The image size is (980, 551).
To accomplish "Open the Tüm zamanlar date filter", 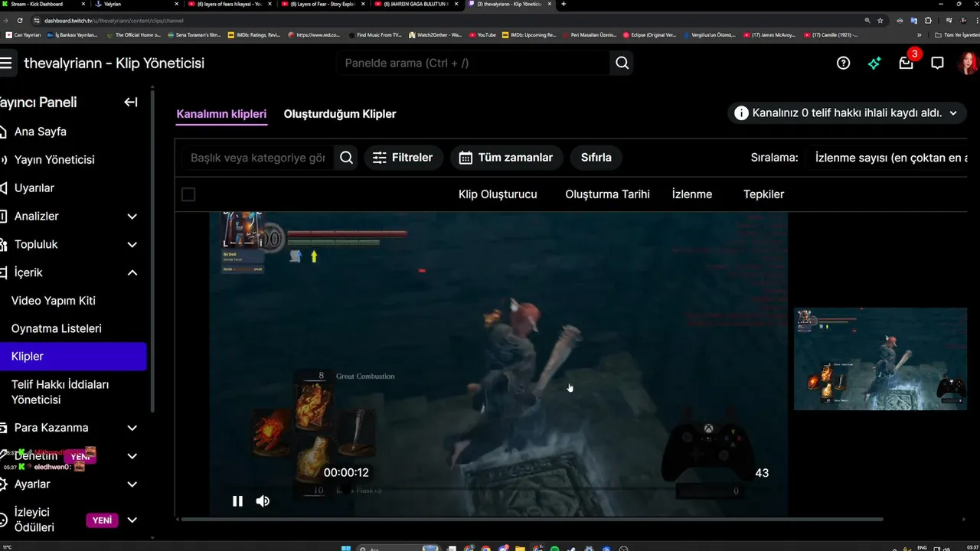I will [x=507, y=158].
